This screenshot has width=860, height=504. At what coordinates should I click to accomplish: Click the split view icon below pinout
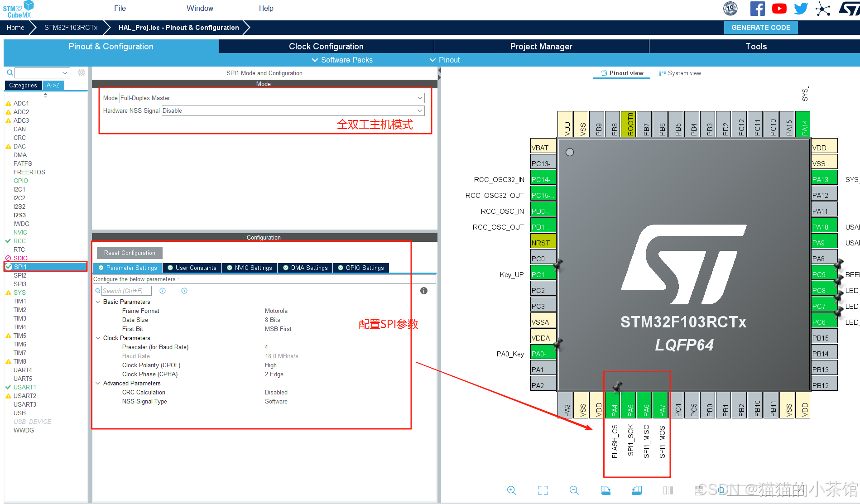[x=668, y=490]
